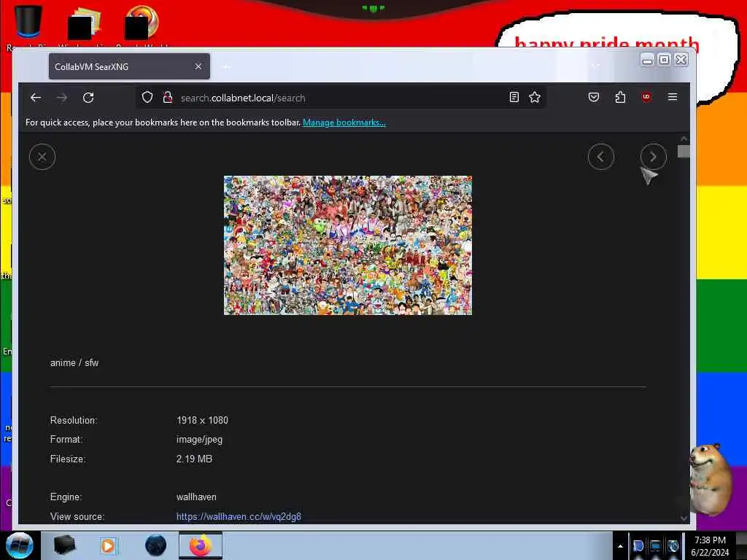747x560 pixels.
Task: Show the previous image result
Action: pos(601,157)
